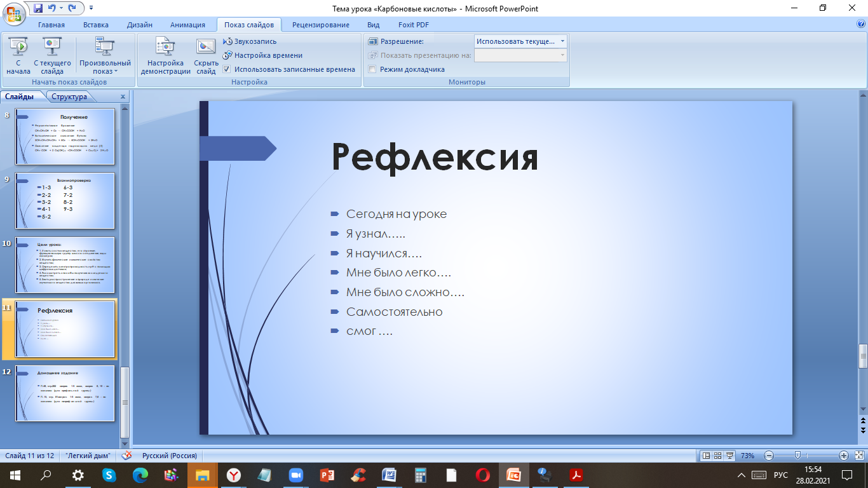Click the zoom slider in status bar

797,456
